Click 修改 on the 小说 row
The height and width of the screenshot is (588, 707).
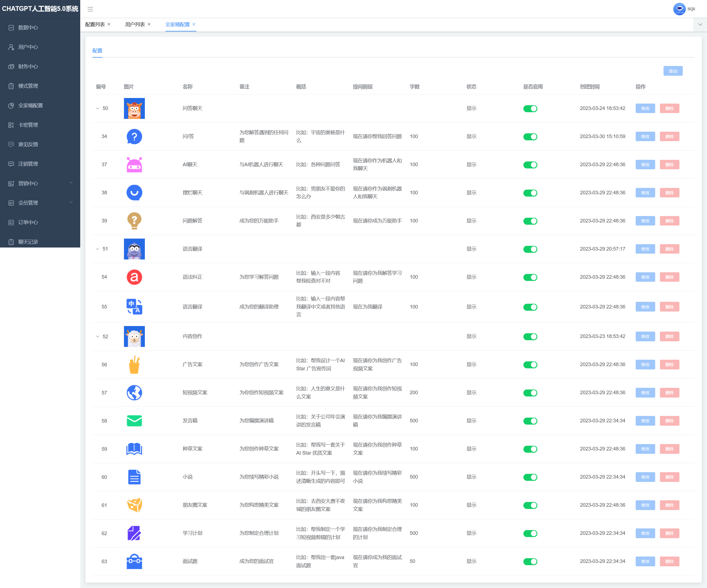coord(645,477)
